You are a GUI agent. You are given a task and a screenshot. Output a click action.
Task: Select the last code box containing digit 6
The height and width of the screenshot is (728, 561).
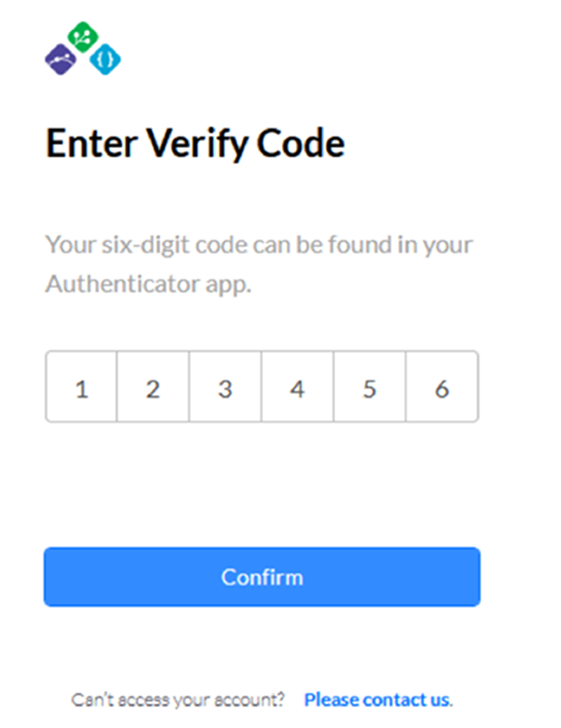(x=442, y=386)
